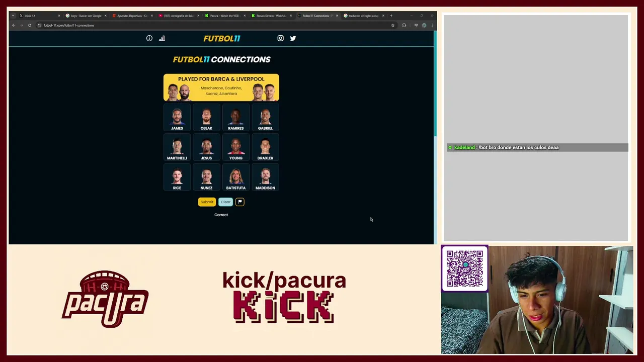Select the JAMES player card

[177, 117]
